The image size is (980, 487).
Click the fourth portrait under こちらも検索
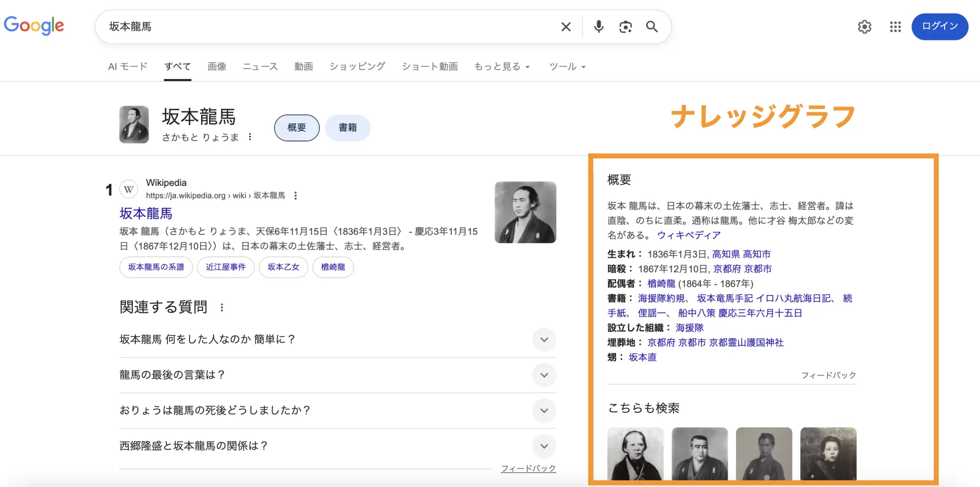pos(828,453)
